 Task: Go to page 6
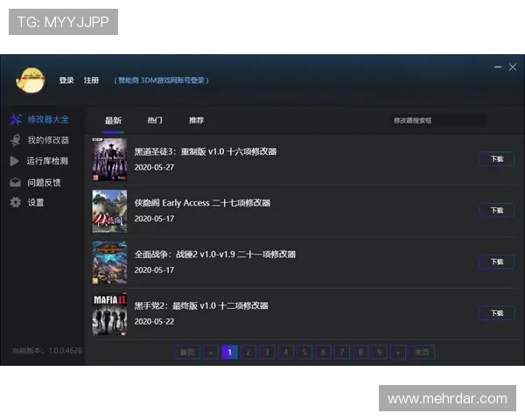coord(324,353)
